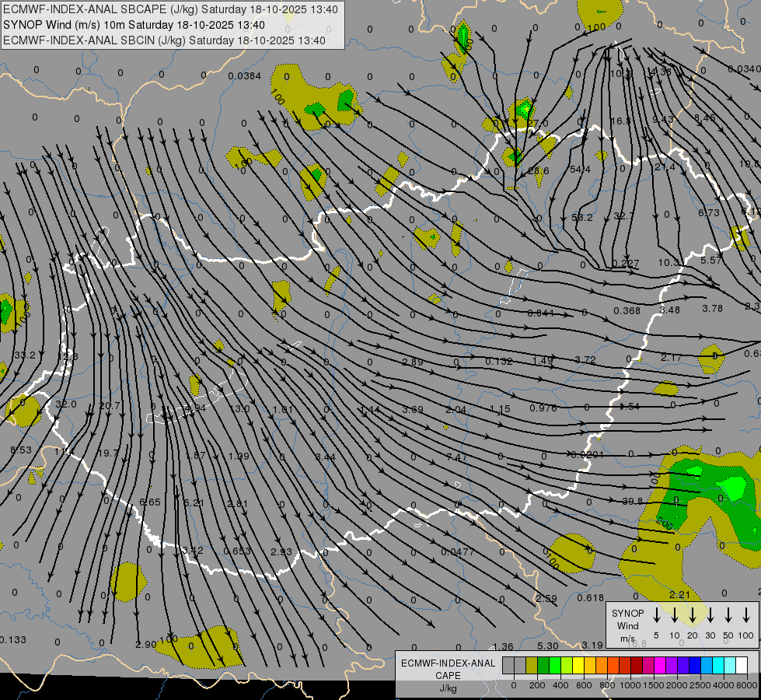Click the 5.21 value on the map
761x700 pixels.
[x=194, y=502]
